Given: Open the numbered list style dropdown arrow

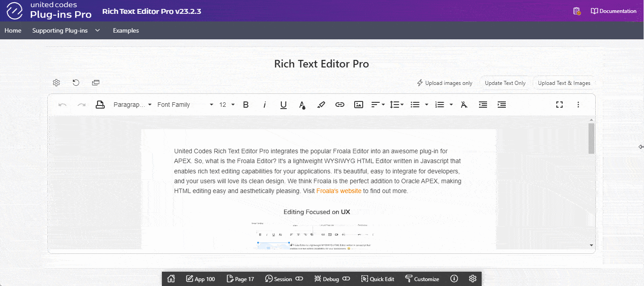Looking at the screenshot, I should [451, 105].
